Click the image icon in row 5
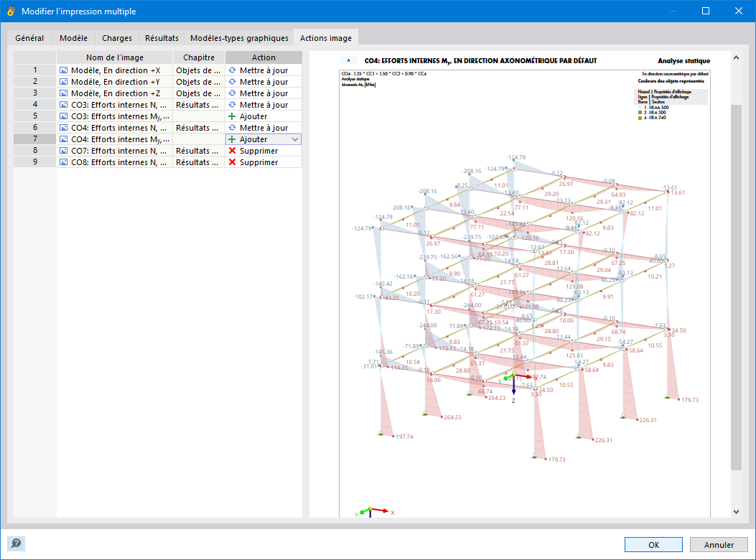 (x=63, y=116)
